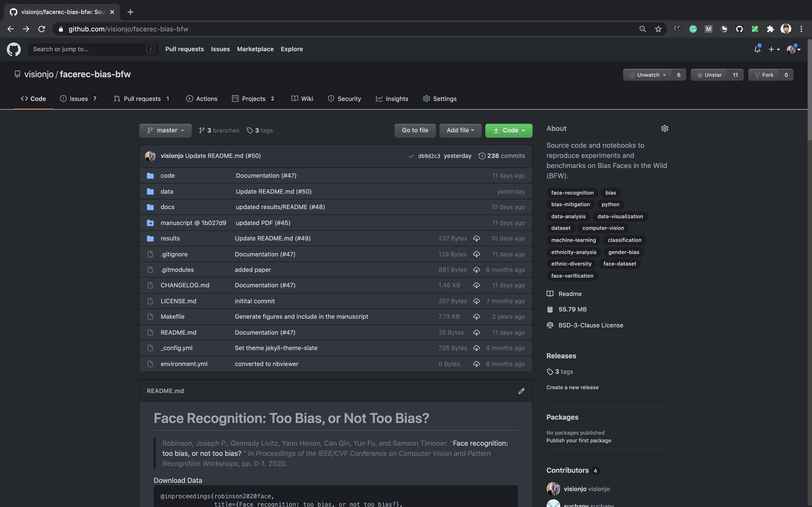Click the Go to file button
This screenshot has height=507, width=812.
coord(415,130)
